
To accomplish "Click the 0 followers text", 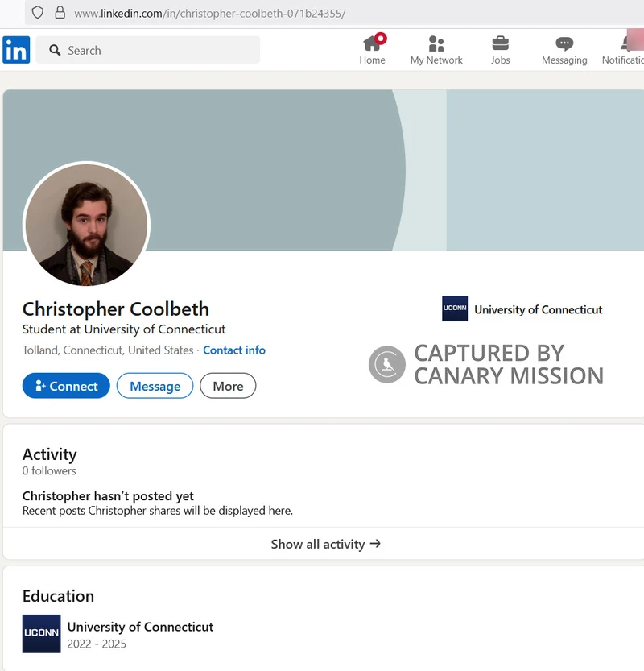I will pyautogui.click(x=49, y=470).
